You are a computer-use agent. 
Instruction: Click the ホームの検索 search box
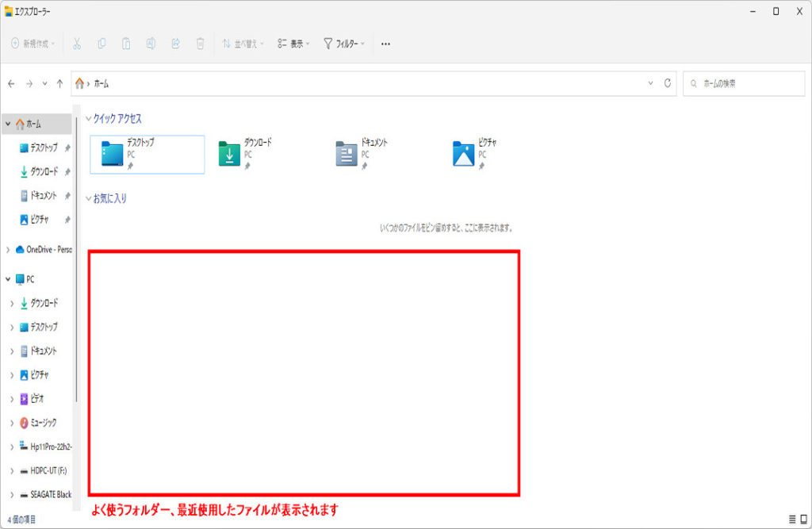(743, 83)
